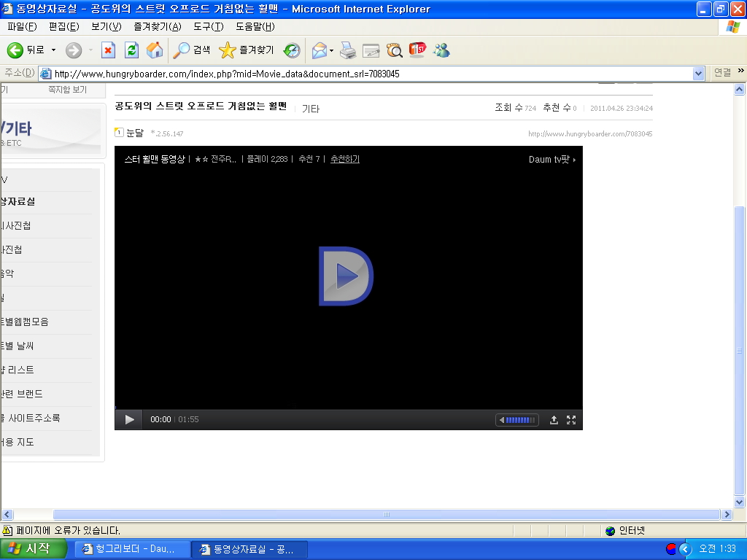Image resolution: width=747 pixels, height=560 pixels.
Task: Open the 사이트주소록 sidebar item
Action: pyautogui.click(x=34, y=418)
